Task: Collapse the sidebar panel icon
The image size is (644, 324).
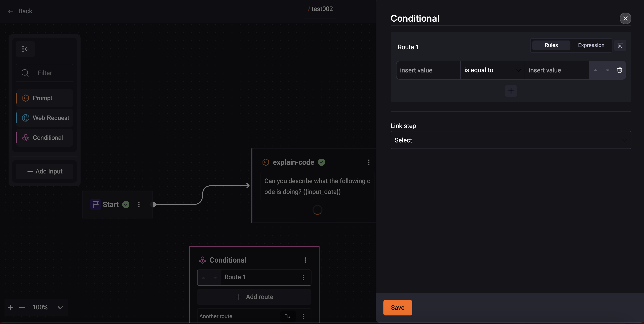Action: click(x=25, y=49)
